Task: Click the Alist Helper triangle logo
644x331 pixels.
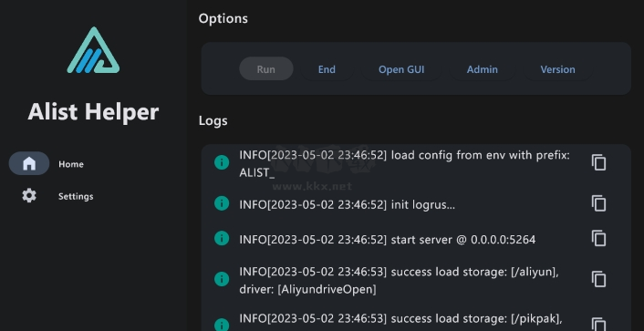Action: click(93, 50)
